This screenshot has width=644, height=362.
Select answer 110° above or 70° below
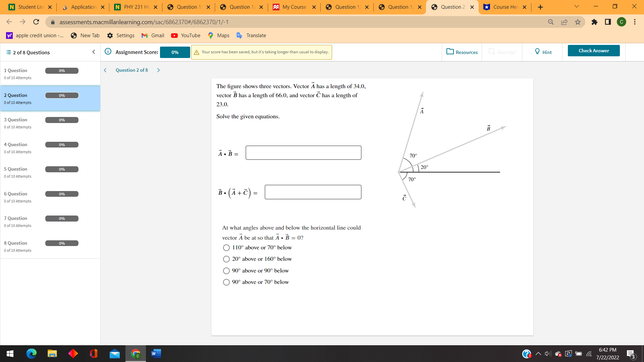[226, 248]
